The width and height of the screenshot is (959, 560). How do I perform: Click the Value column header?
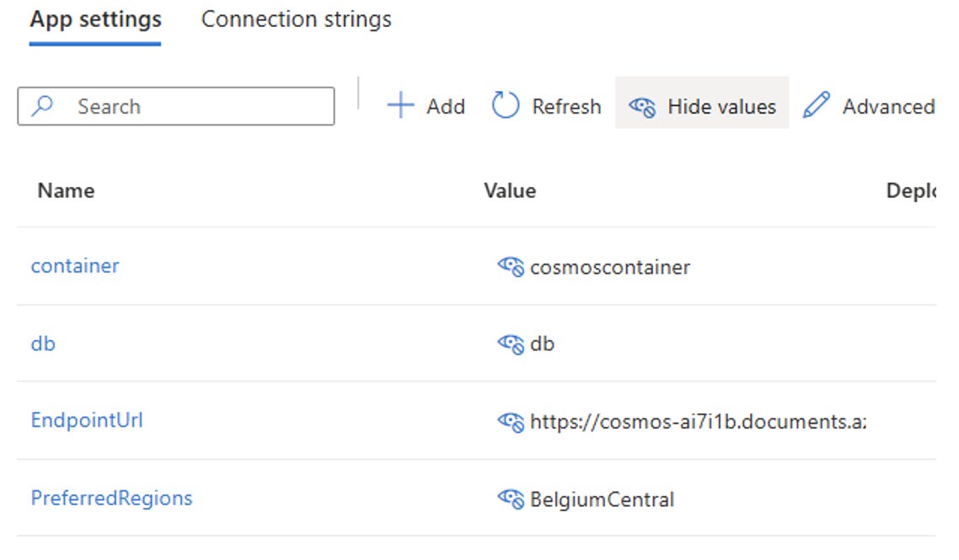pos(510,190)
